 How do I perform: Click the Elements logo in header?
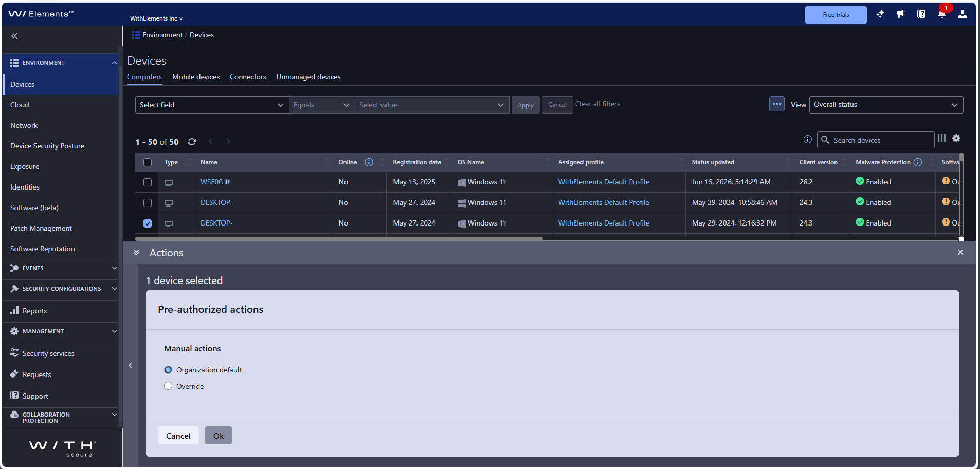pos(41,14)
